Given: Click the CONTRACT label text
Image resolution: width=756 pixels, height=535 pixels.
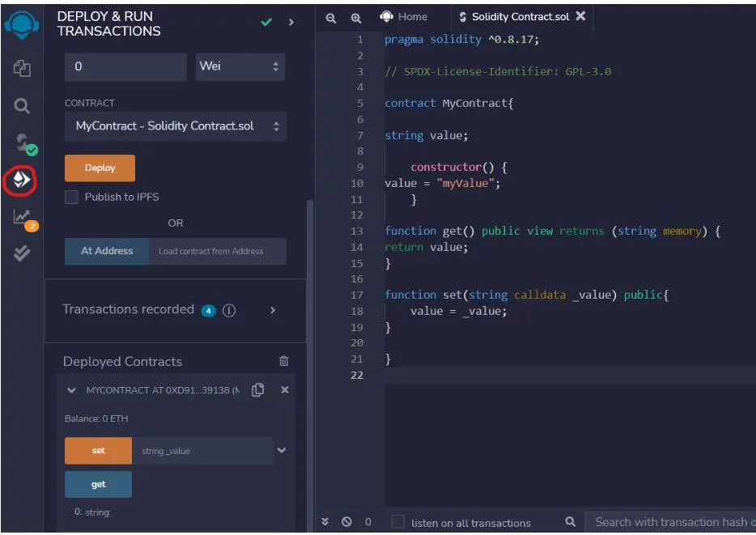Looking at the screenshot, I should coord(90,103).
